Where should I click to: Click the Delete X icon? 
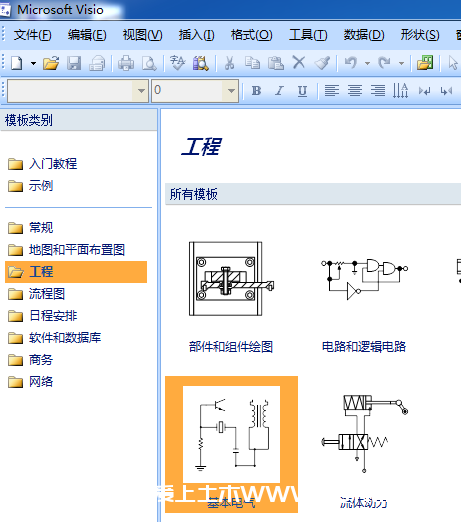click(299, 62)
